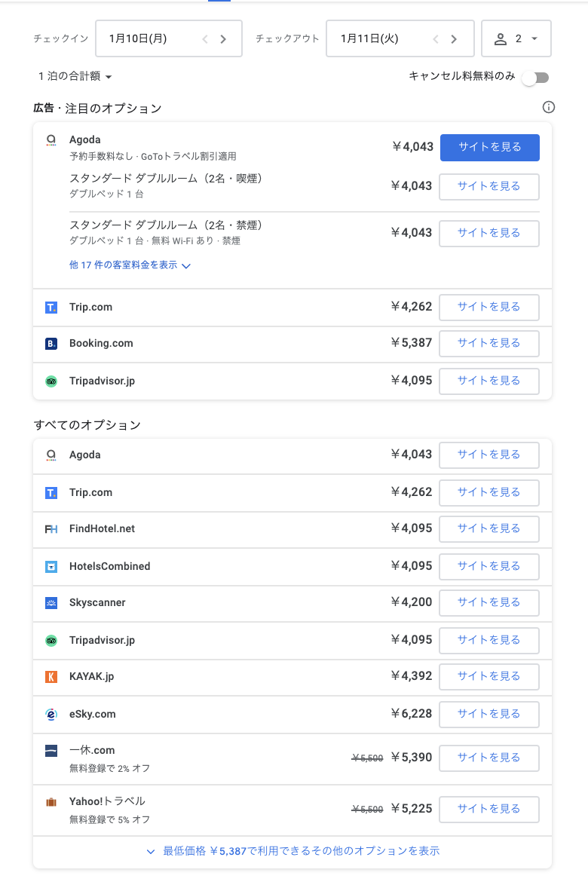The image size is (588, 888).
Task: Click サイトを見る for HotelsCombined
Action: click(x=489, y=566)
